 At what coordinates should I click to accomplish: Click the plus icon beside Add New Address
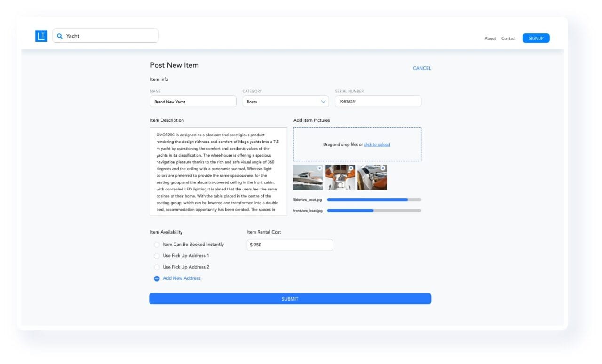tap(157, 278)
